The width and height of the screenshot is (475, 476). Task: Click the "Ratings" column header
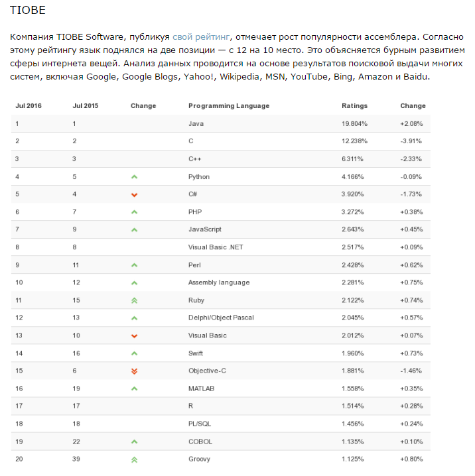354,106
